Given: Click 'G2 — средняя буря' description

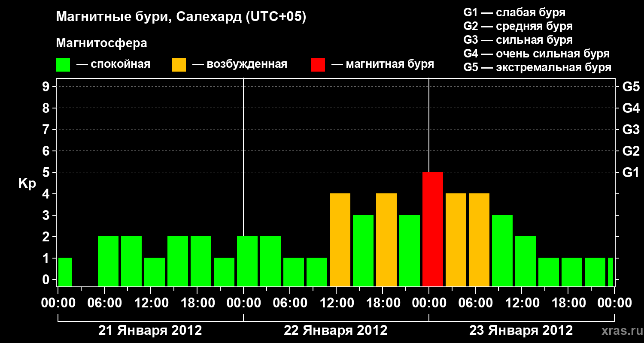Looking at the screenshot, I should [518, 26].
